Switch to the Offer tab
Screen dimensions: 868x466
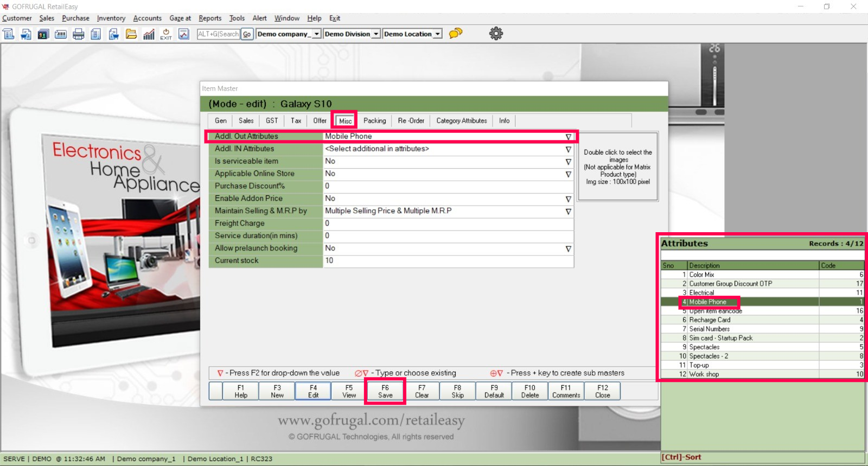(320, 121)
